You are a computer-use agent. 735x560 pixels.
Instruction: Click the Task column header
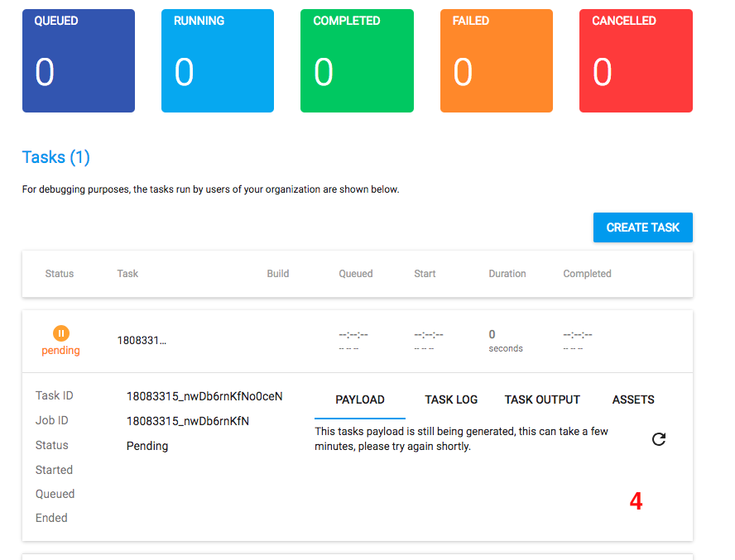(x=127, y=274)
